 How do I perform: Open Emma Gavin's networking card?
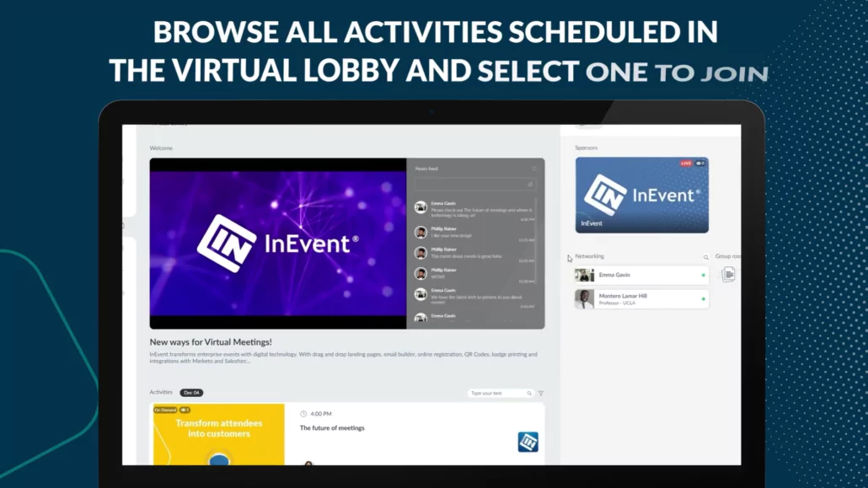pyautogui.click(x=641, y=276)
